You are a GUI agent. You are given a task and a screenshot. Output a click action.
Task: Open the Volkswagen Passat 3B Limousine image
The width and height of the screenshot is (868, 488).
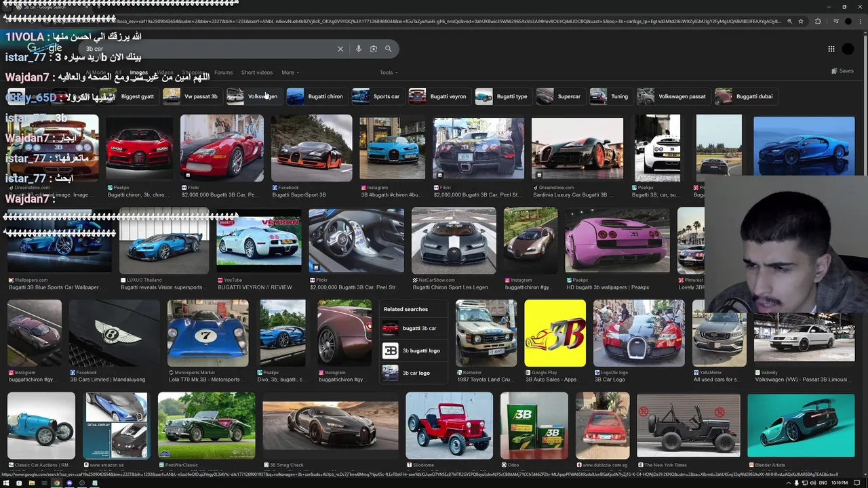[804, 338]
